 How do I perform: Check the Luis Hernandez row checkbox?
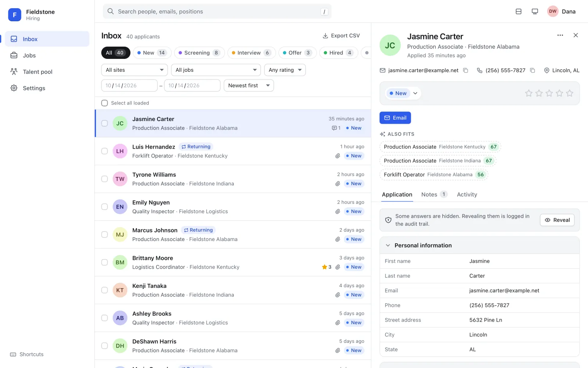tap(104, 151)
